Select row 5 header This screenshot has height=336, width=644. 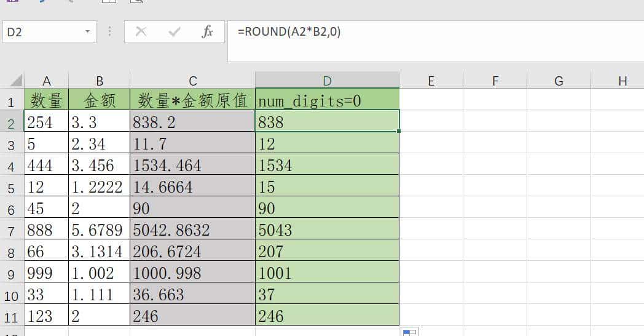[x=12, y=185]
